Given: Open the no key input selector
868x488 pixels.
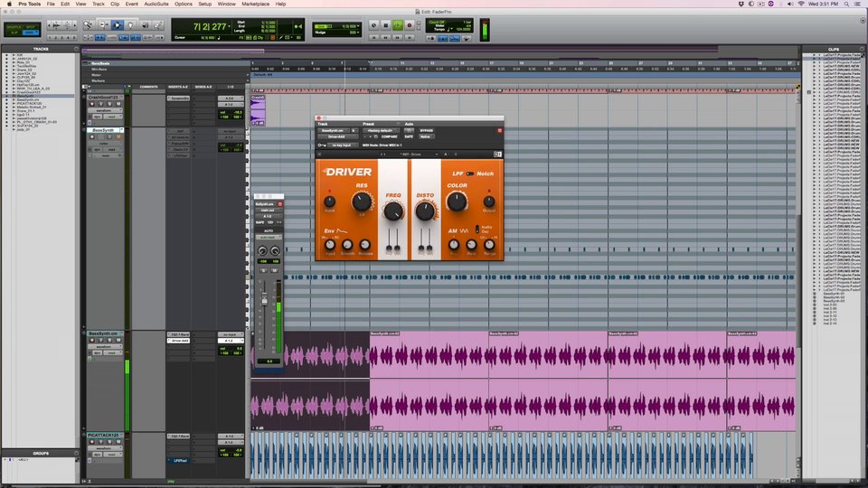Looking at the screenshot, I should point(344,145).
